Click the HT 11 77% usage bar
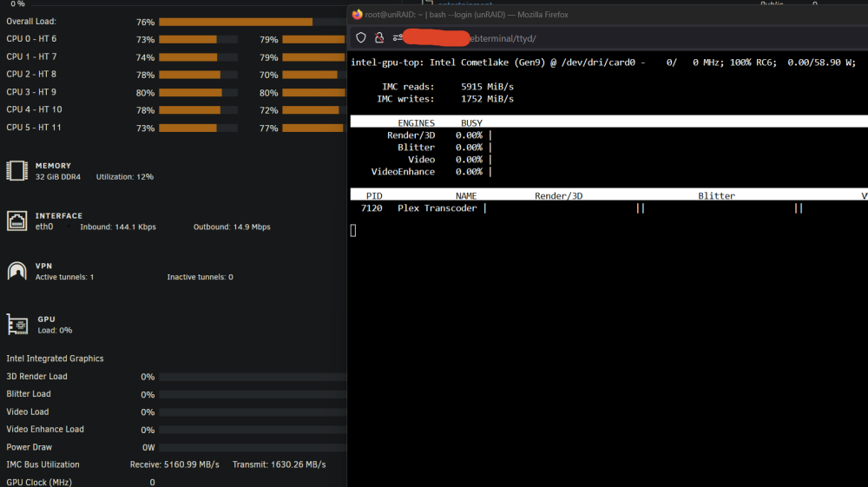This screenshot has height=487, width=868. click(x=314, y=128)
